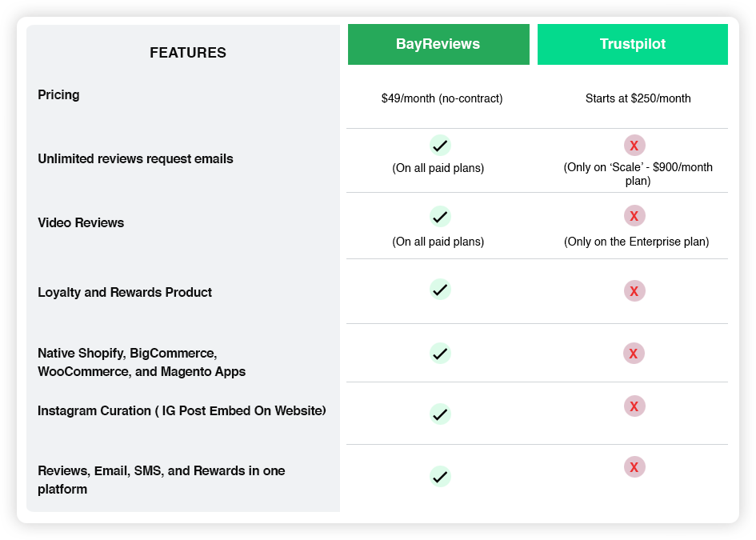756x540 pixels.
Task: Toggle the red X in the bottom platform row
Action: click(634, 466)
